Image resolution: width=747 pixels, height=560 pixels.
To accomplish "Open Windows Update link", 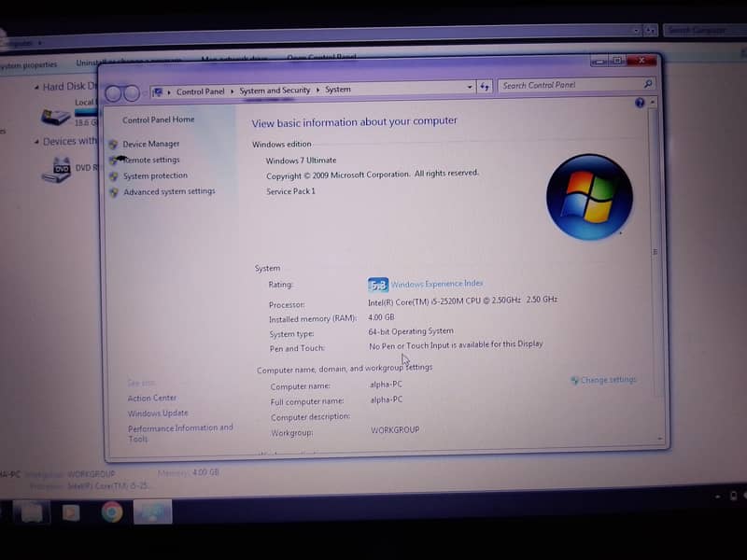I will (158, 413).
